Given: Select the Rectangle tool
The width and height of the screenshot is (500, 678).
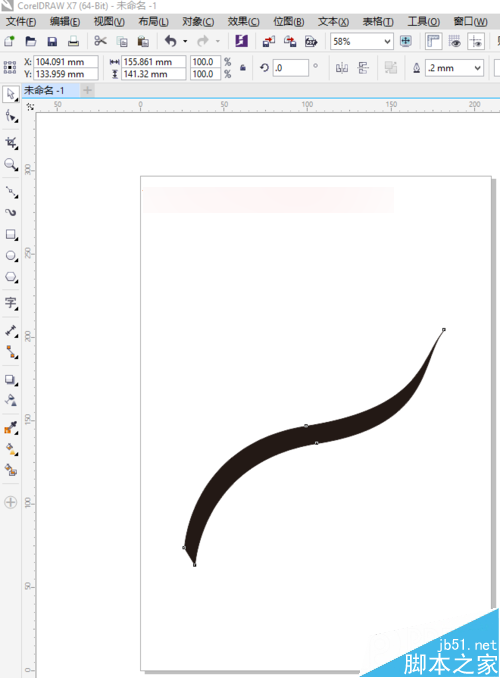Looking at the screenshot, I should [x=11, y=234].
